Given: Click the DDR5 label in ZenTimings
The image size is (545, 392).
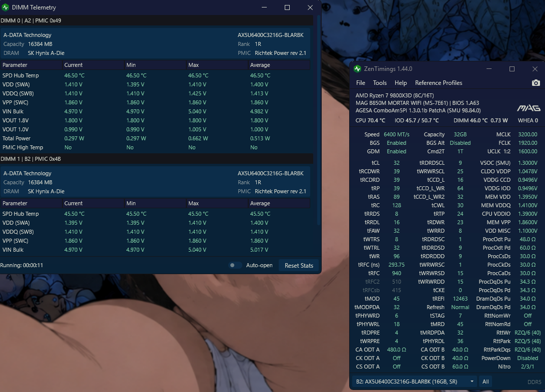Looking at the screenshot, I should point(534,382).
